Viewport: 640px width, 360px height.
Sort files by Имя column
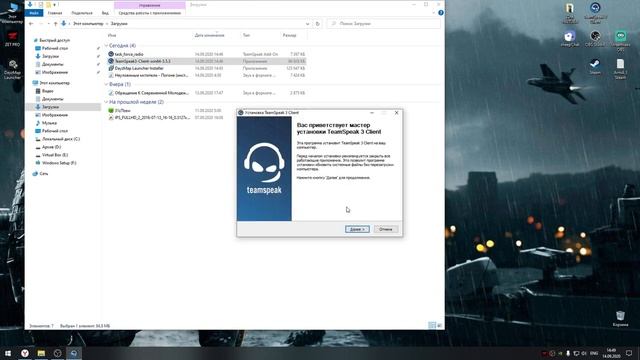pos(112,36)
